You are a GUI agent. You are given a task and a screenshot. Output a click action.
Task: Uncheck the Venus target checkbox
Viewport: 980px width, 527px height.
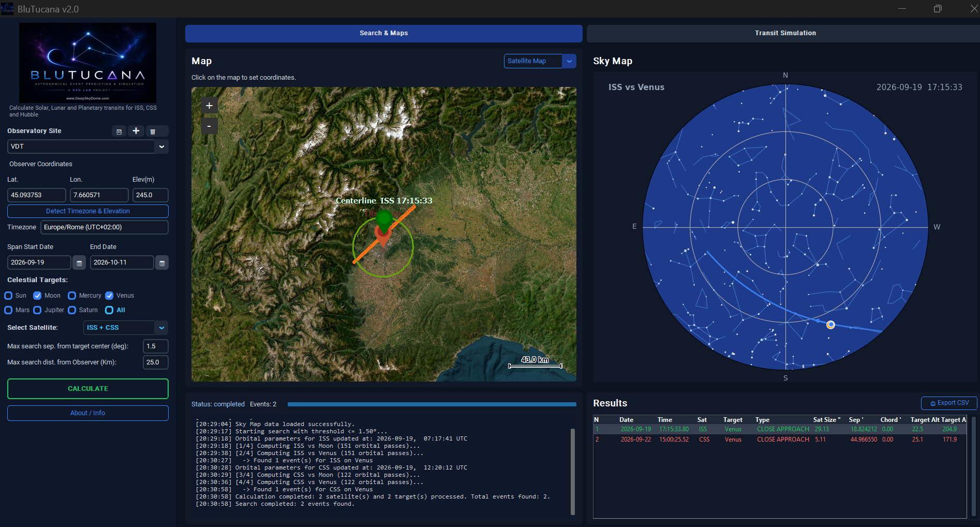(x=109, y=296)
